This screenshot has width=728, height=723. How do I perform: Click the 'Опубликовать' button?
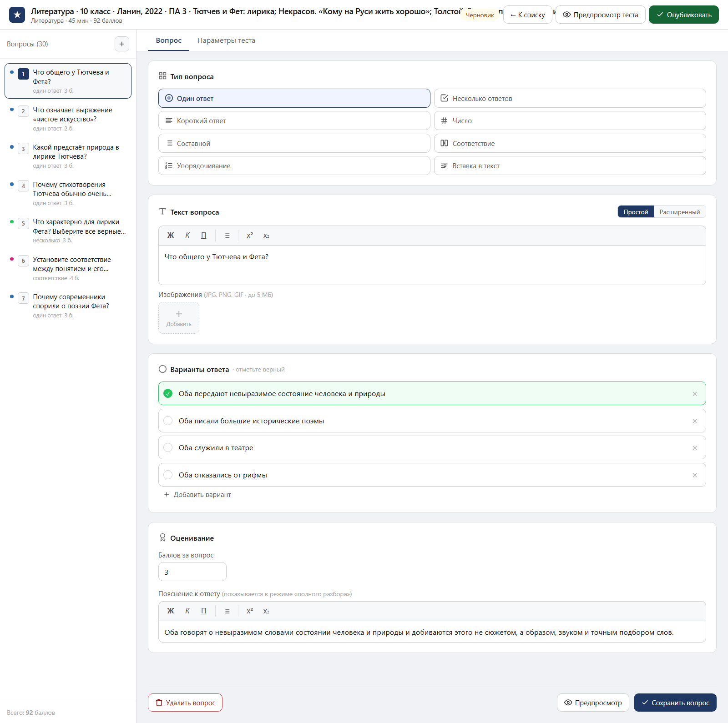683,15
